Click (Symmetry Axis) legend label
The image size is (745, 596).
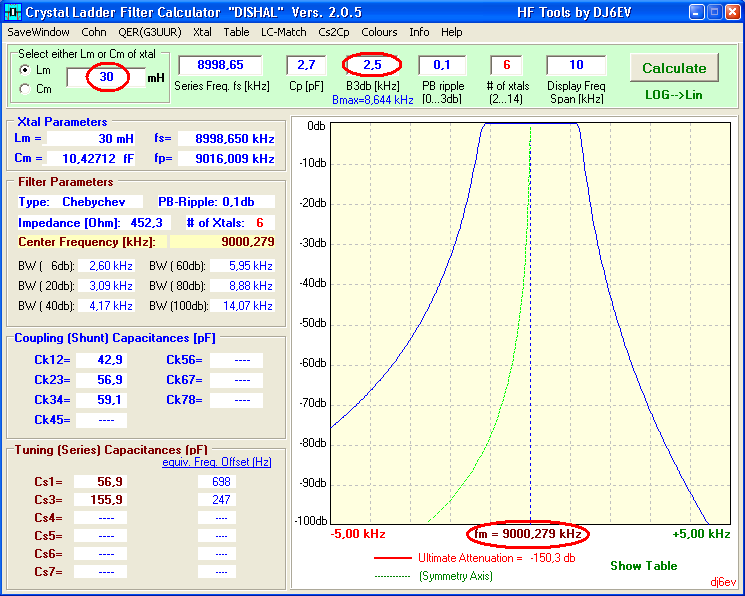[x=456, y=576]
